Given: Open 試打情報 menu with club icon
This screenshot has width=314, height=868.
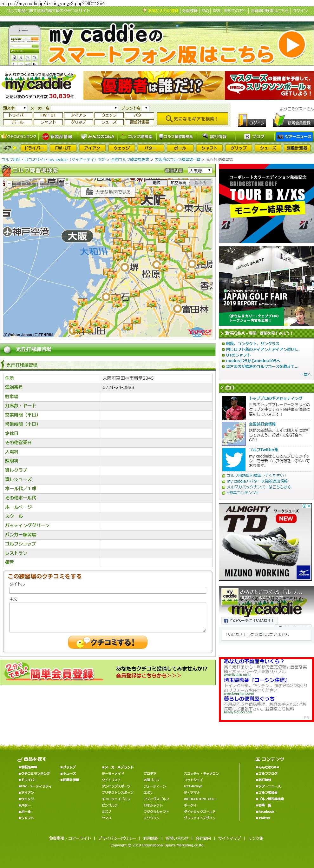Looking at the screenshot, I should [x=214, y=137].
